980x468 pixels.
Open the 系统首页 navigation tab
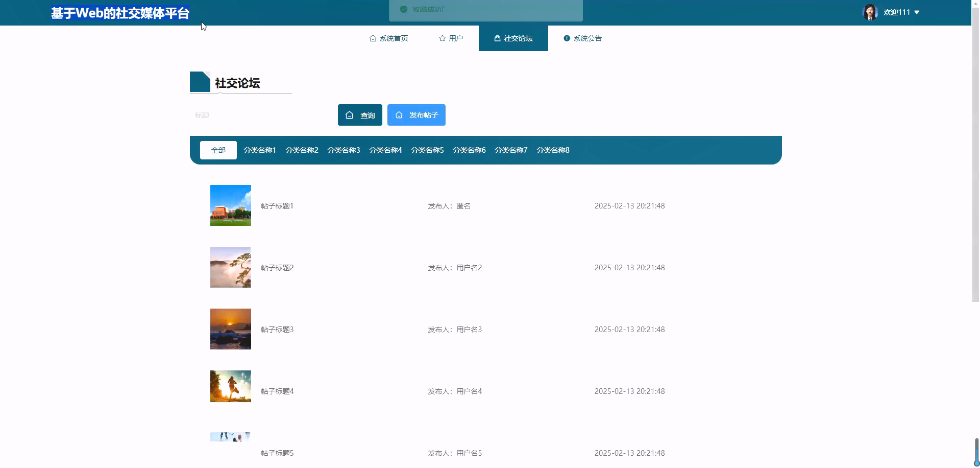click(388, 38)
